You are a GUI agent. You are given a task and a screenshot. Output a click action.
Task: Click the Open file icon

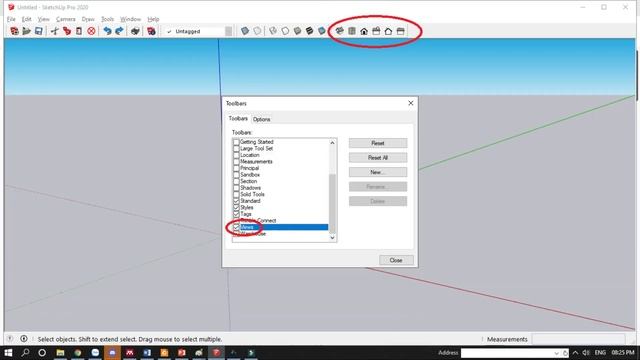pos(27,31)
